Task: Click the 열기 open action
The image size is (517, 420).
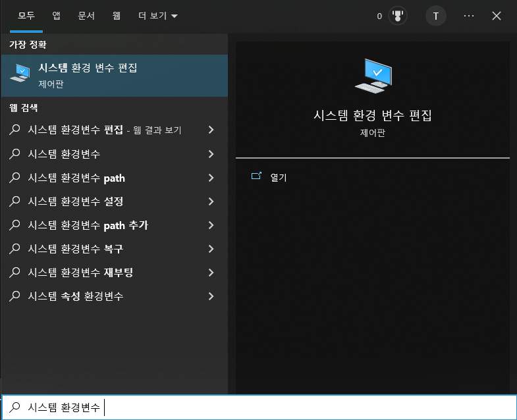Action: click(279, 177)
